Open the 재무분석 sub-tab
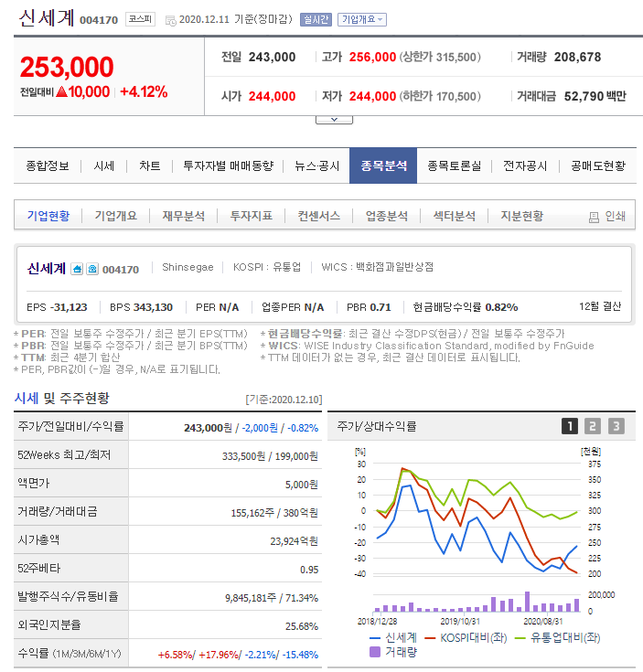The height and width of the screenshot is (672, 643). click(x=184, y=216)
